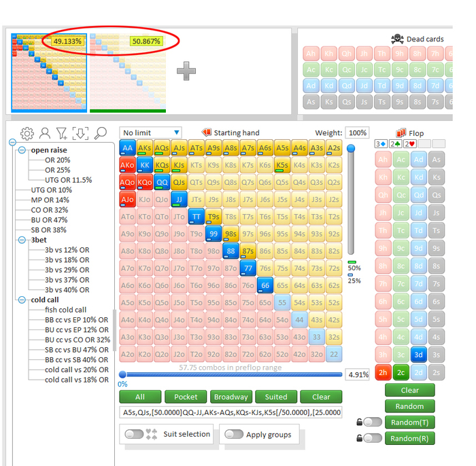Image resolution: width=476 pixels, height=466 pixels.
Task: Collapse the 3bet tree group
Action: point(22,240)
